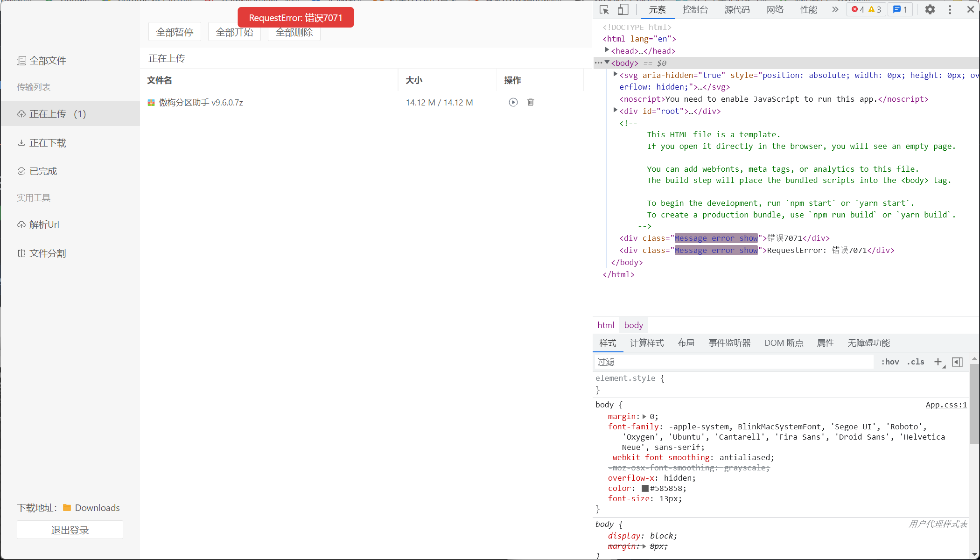The image size is (980, 560).
Task: Toggle :hov pseudo-class panel in Styles
Action: click(x=889, y=362)
